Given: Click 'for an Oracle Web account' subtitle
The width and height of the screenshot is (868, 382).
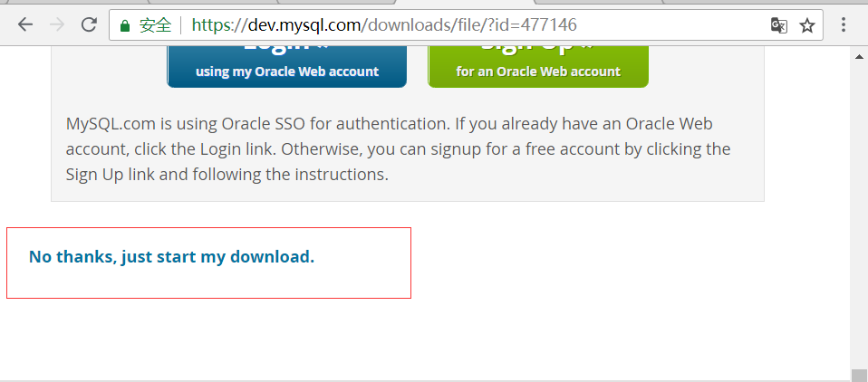Looking at the screenshot, I should (x=538, y=72).
